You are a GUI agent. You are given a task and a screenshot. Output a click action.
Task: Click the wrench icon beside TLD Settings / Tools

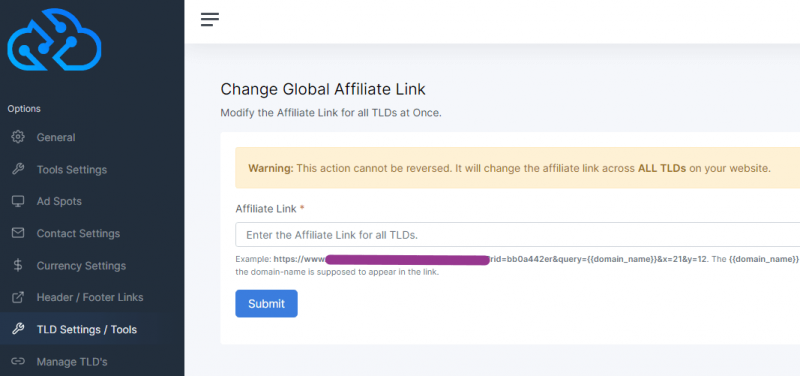click(18, 329)
